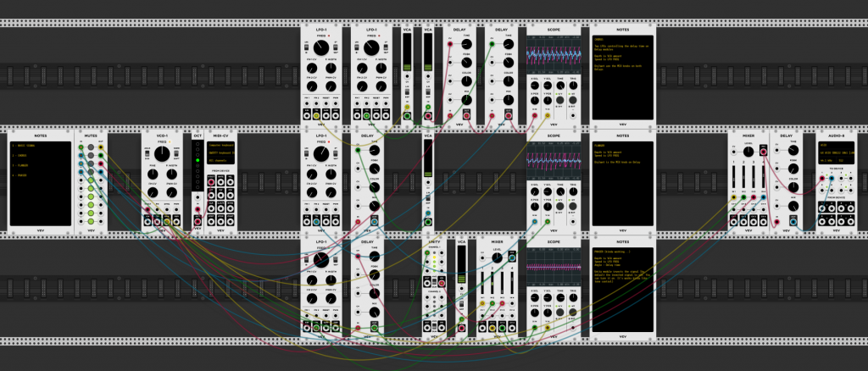Toggle MUTES channel 4 mute button
This screenshot has height=371, width=868.
tap(91, 172)
